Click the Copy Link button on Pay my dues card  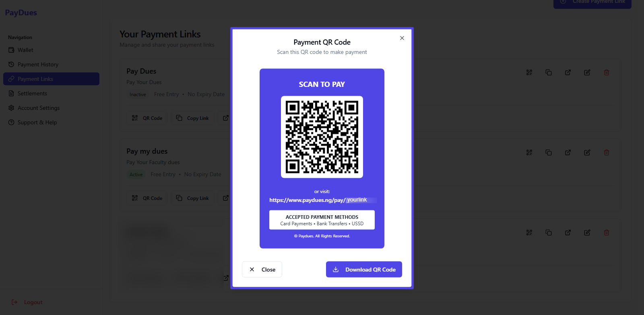click(x=192, y=198)
